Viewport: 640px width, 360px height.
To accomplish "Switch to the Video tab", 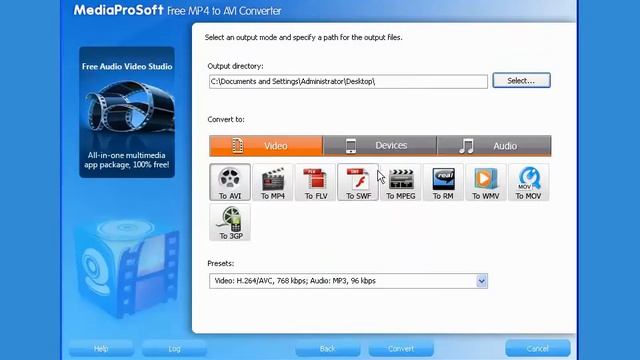I will point(266,146).
